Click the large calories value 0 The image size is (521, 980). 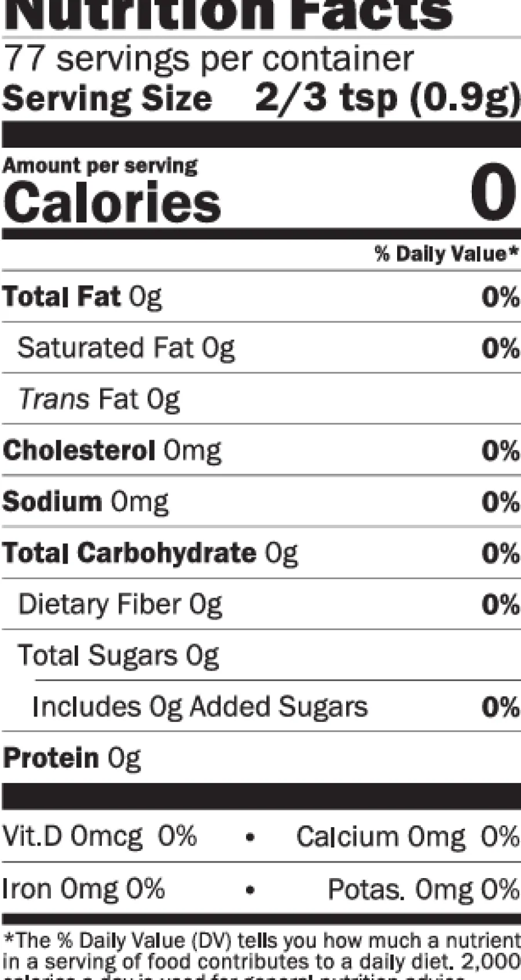pyautogui.click(x=493, y=192)
